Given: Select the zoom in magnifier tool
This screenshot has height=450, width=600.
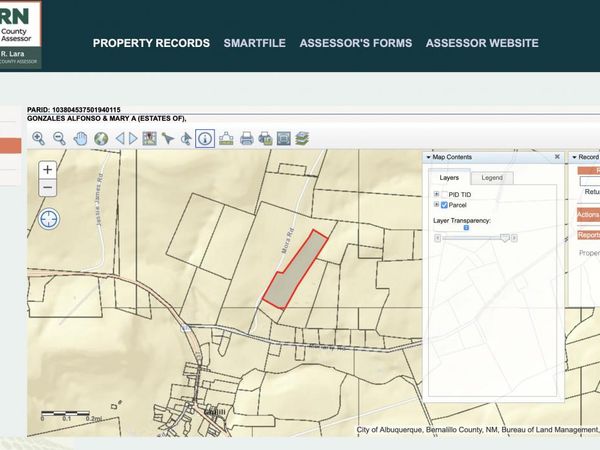Looking at the screenshot, I should click(x=39, y=139).
